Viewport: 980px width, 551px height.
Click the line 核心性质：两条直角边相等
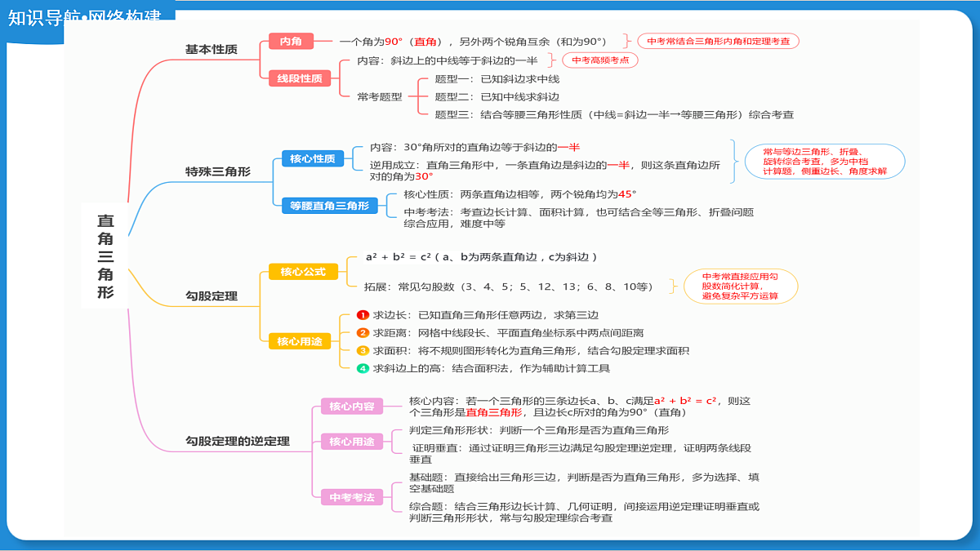[x=519, y=194]
